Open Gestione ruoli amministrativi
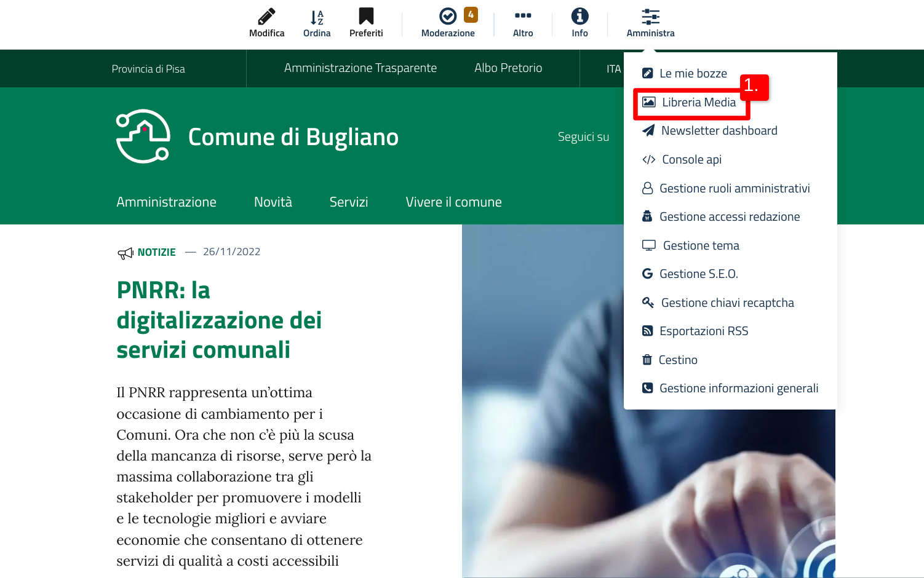 735,188
